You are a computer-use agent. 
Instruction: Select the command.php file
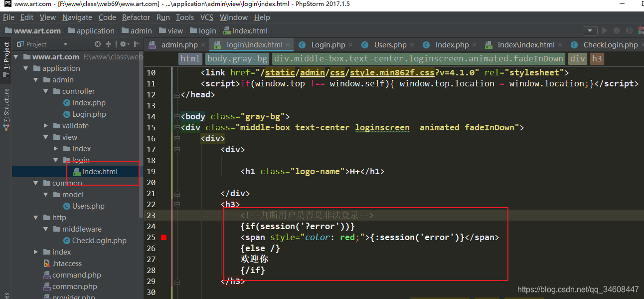pos(76,275)
